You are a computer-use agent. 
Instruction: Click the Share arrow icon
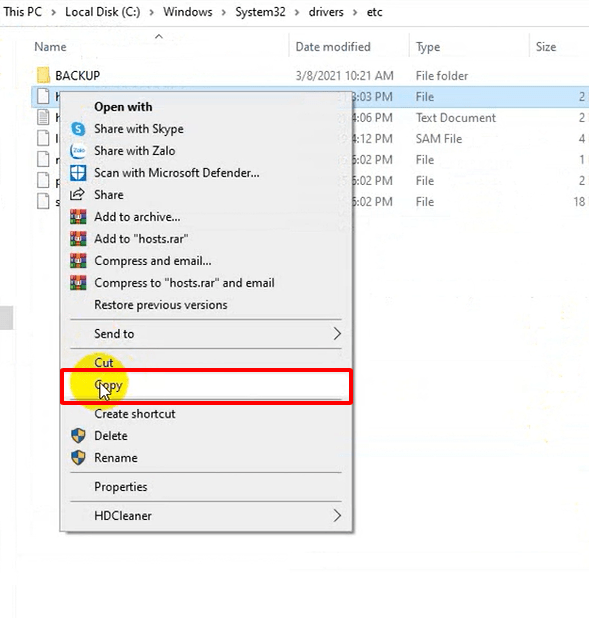coord(77,194)
